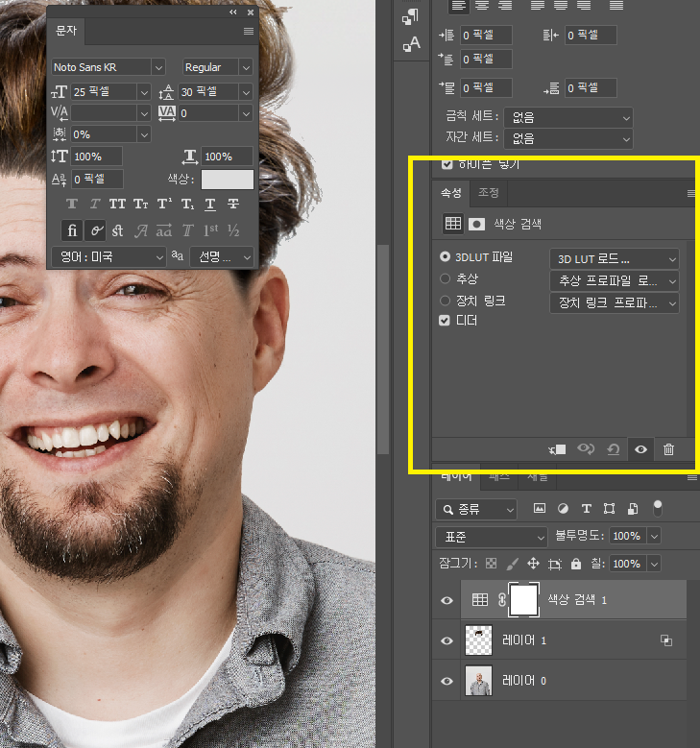
Task: Open the 장치 링크 프로파일 dropdown
Action: 615,302
